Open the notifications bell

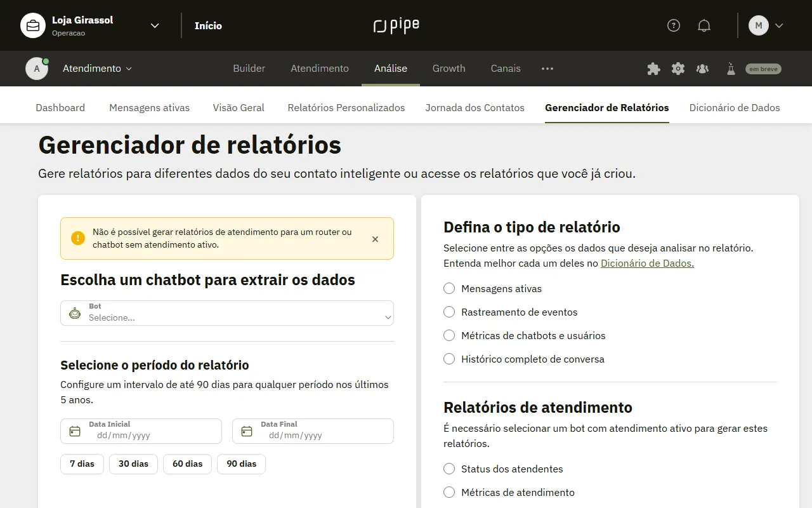[704, 25]
